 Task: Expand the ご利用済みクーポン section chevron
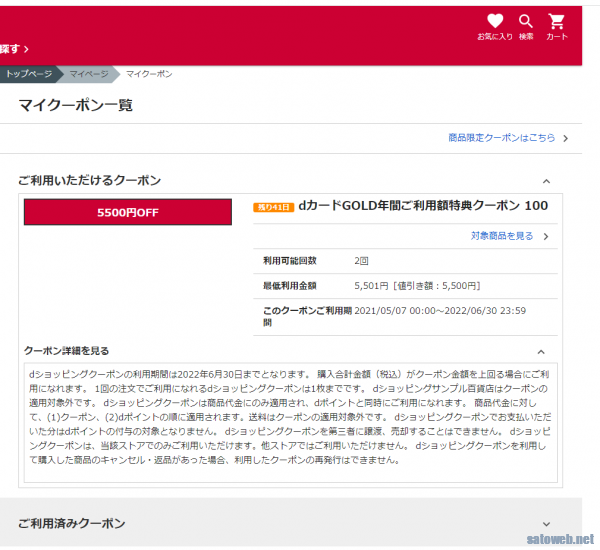tap(546, 523)
